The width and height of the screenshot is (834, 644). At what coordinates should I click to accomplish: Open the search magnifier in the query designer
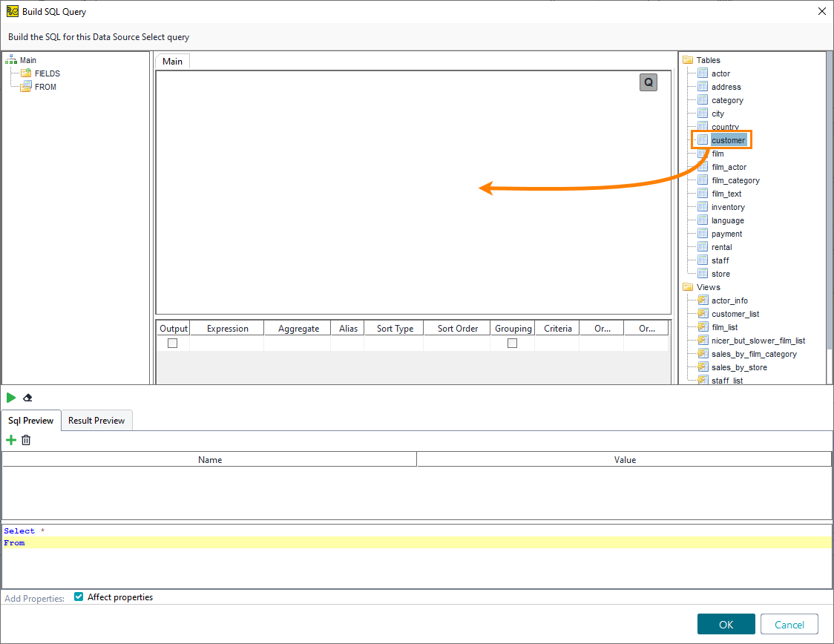pyautogui.click(x=648, y=82)
